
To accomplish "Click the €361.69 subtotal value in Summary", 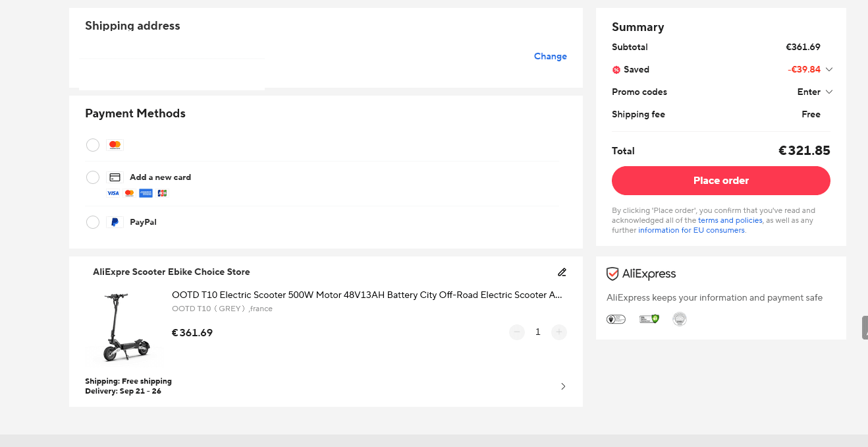I will (803, 47).
